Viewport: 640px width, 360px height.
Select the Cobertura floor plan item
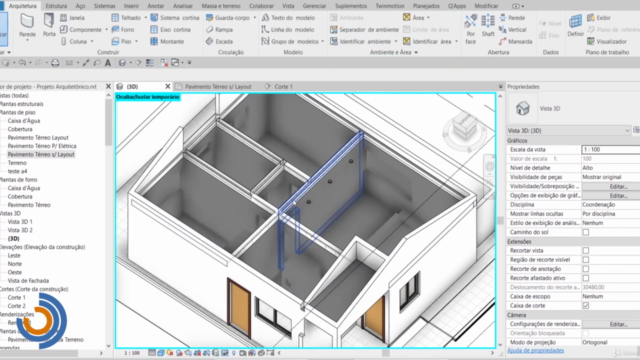click(20, 129)
